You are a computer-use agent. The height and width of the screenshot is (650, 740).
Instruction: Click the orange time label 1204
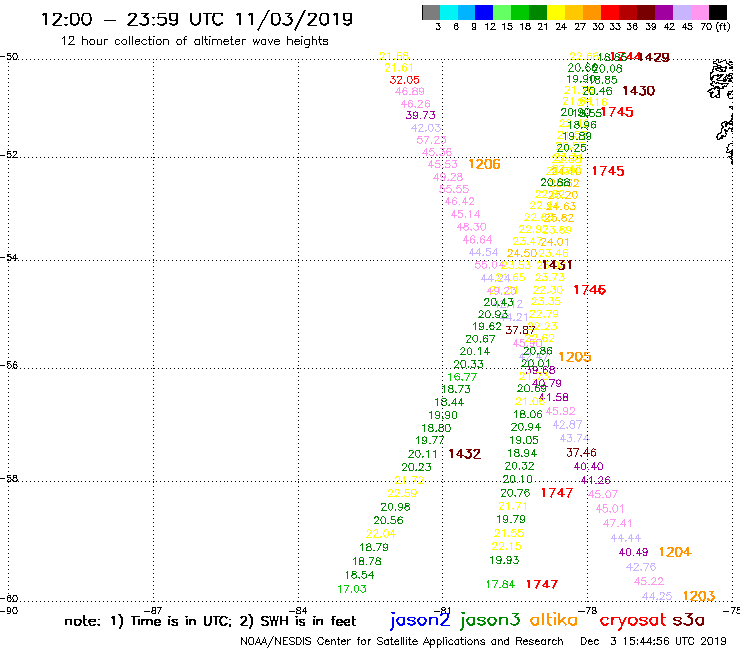(x=675, y=552)
